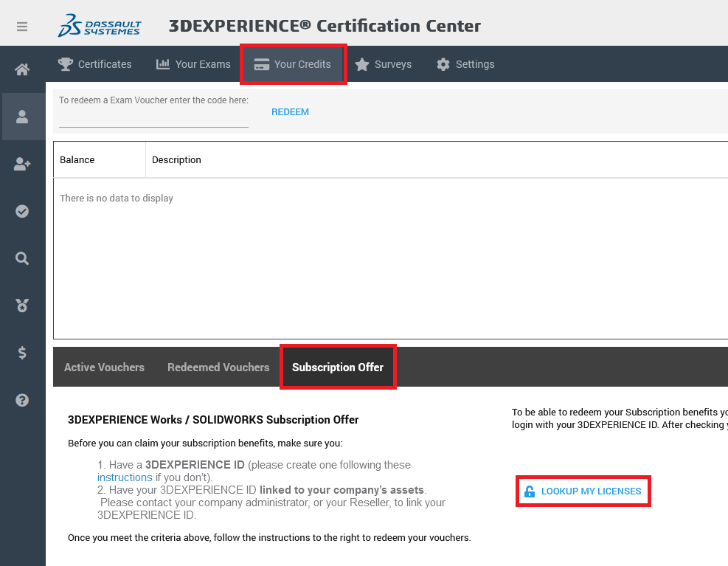Open the Settings tab
Screen dimensions: 728x566
[465, 64]
